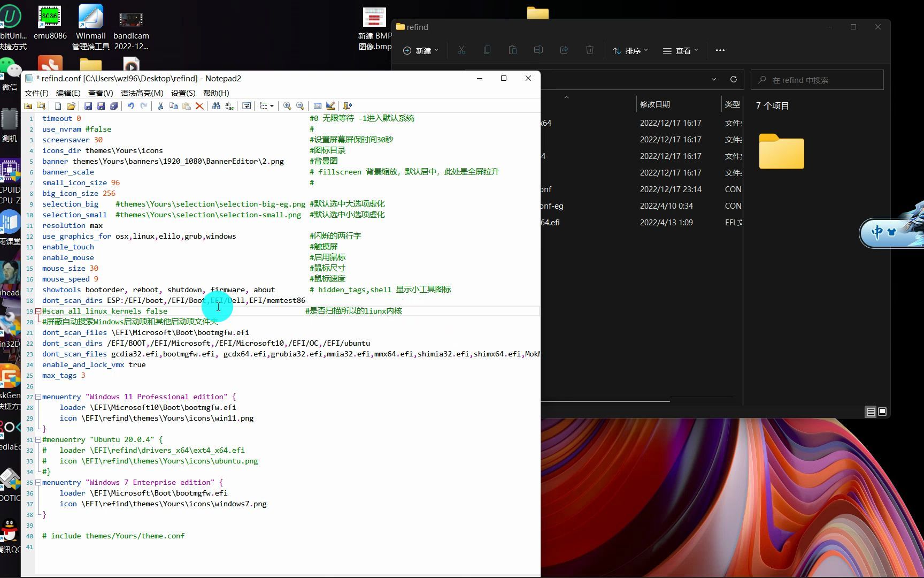Click the Winmail 管理端工具 desktop icon
Image resolution: width=924 pixels, height=578 pixels.
(90, 27)
